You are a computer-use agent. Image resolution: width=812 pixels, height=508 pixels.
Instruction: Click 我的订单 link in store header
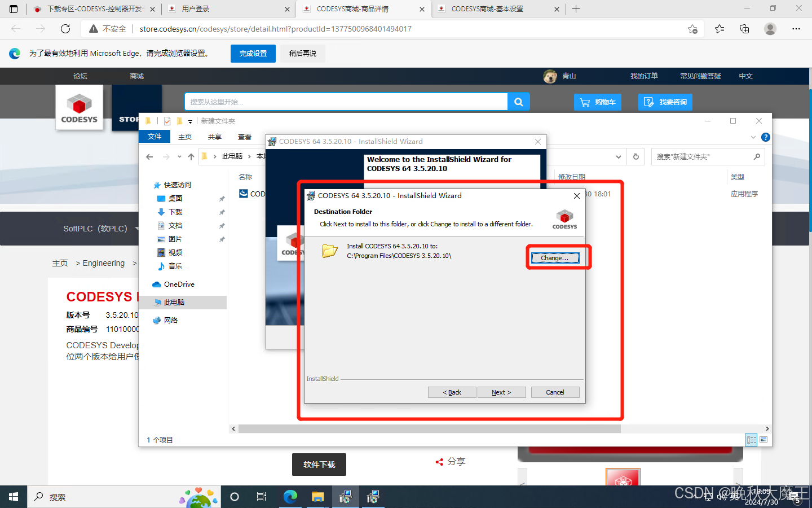coord(644,76)
